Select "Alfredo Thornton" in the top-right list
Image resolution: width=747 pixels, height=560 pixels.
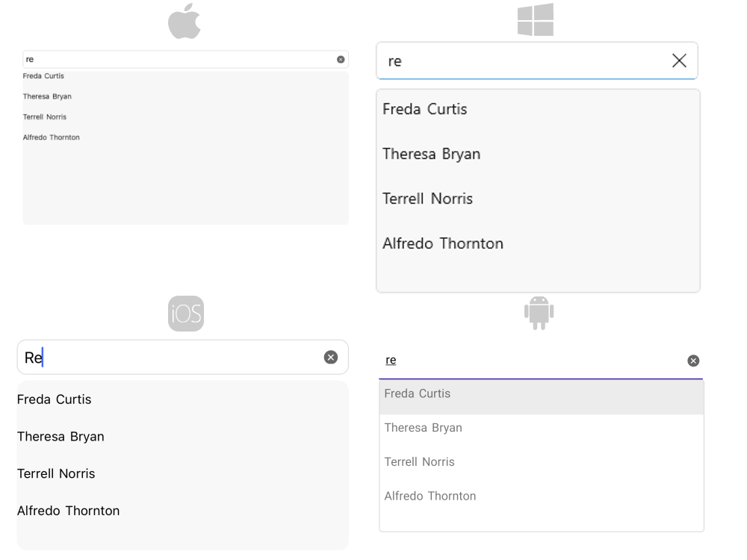(442, 243)
